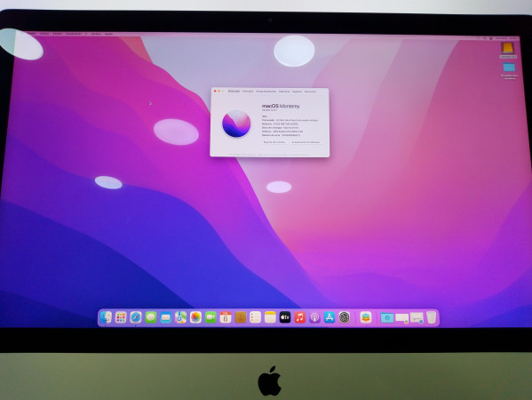Open Calendar in the Dock

[226, 317]
